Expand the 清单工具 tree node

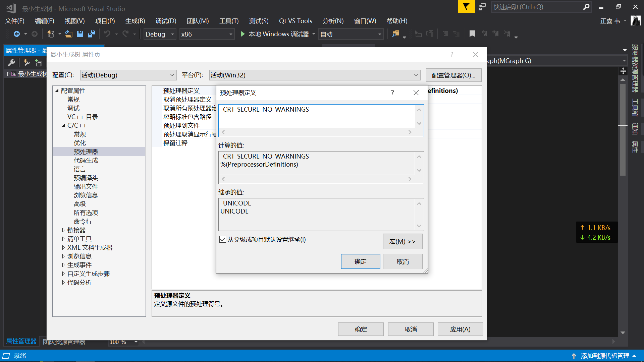tap(63, 239)
